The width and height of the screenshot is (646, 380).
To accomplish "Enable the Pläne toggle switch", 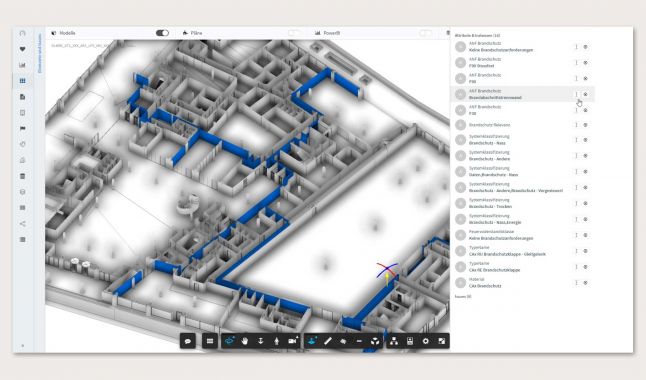I will point(295,33).
